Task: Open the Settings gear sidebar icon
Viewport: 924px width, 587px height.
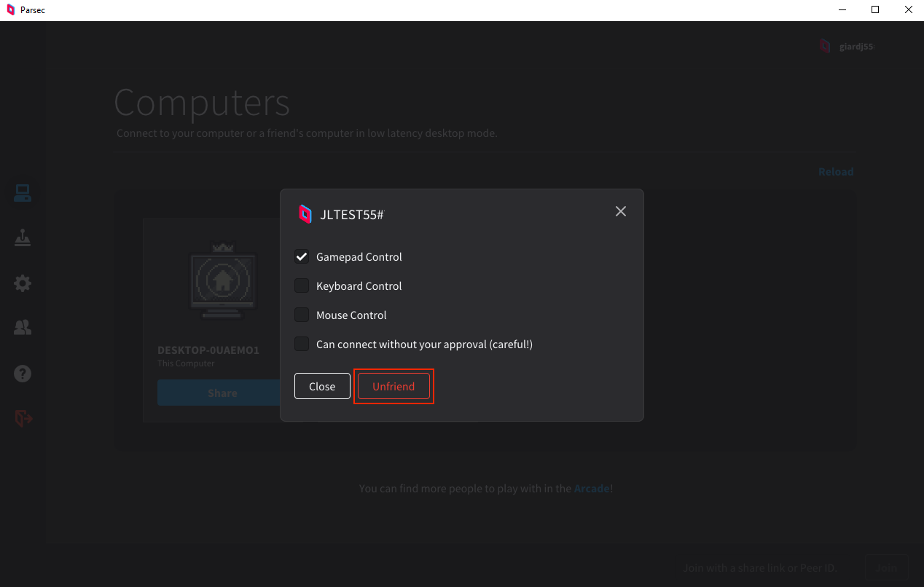Action: [23, 283]
